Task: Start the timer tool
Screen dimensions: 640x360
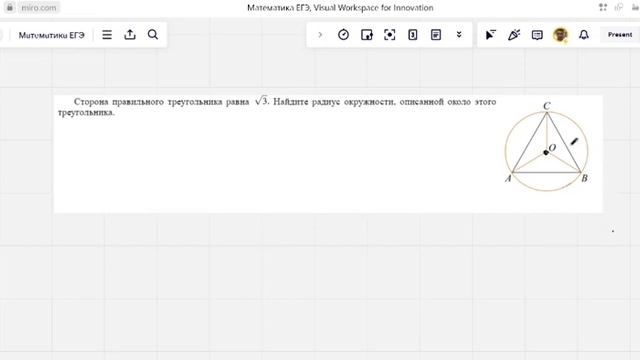Action: pos(343,35)
